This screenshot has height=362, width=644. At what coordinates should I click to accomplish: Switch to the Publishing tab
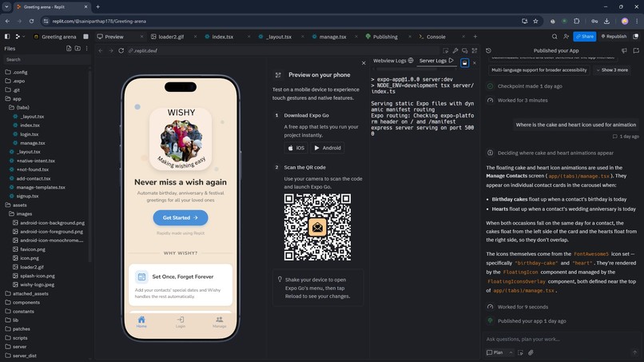pyautogui.click(x=385, y=37)
